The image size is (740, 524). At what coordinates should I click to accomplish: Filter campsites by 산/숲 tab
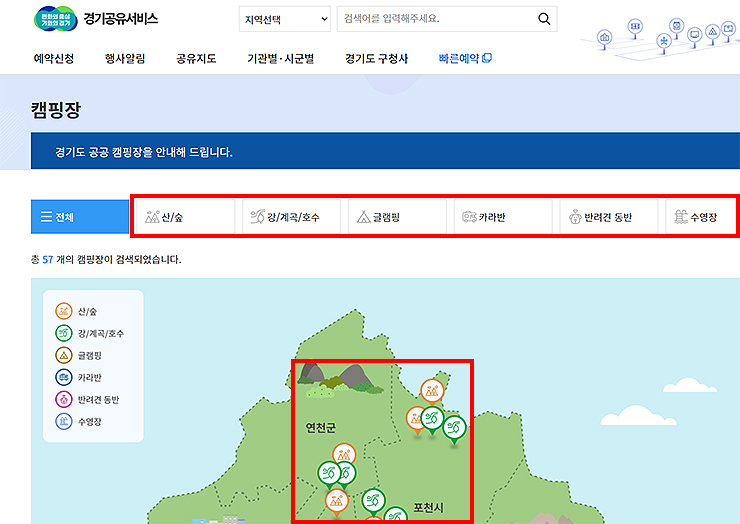click(x=185, y=217)
